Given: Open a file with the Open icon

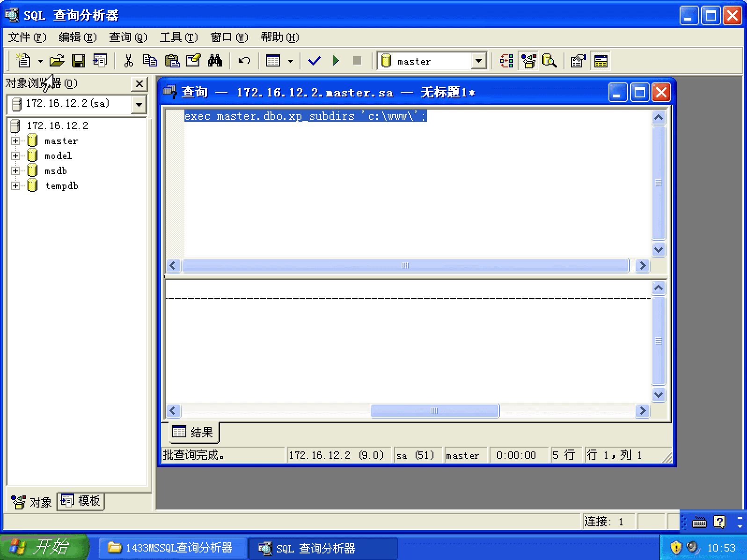Looking at the screenshot, I should point(57,61).
